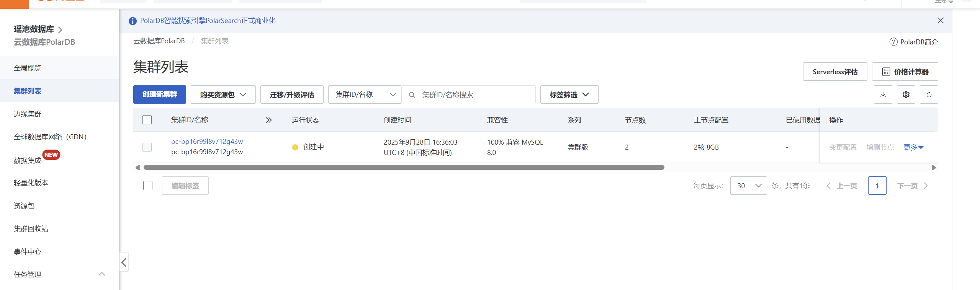Click the 集群版 series cell
Image resolution: width=980 pixels, height=290 pixels.
[x=578, y=147]
